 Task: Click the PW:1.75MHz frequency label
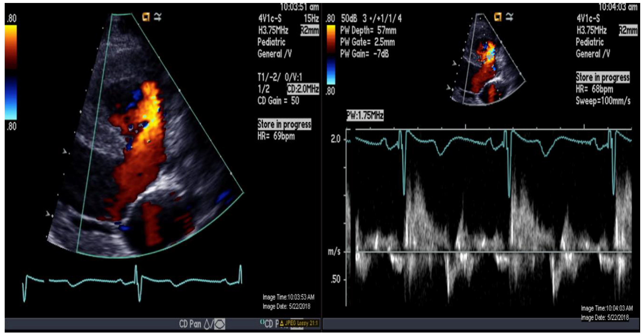(365, 115)
